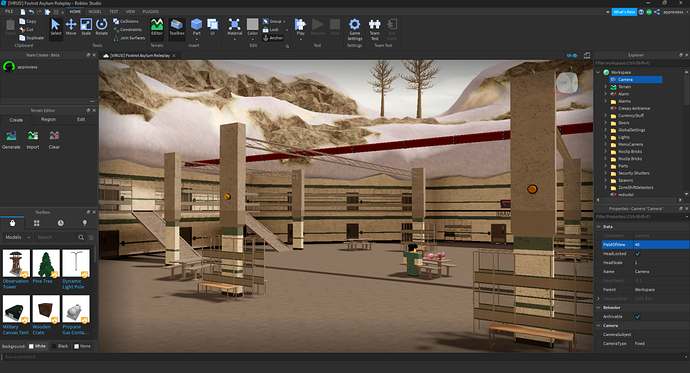Switch to the Region tab in Terrain Editor
The height and width of the screenshot is (373, 690).
point(48,120)
